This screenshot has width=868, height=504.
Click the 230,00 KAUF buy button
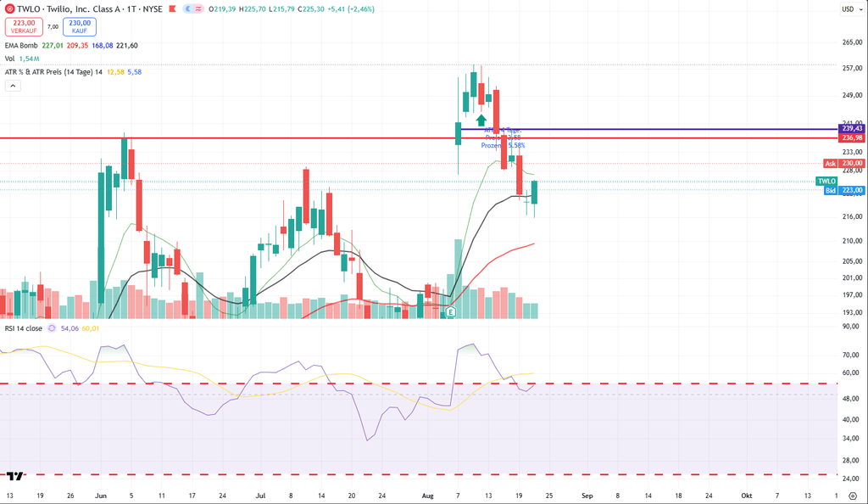(x=80, y=26)
